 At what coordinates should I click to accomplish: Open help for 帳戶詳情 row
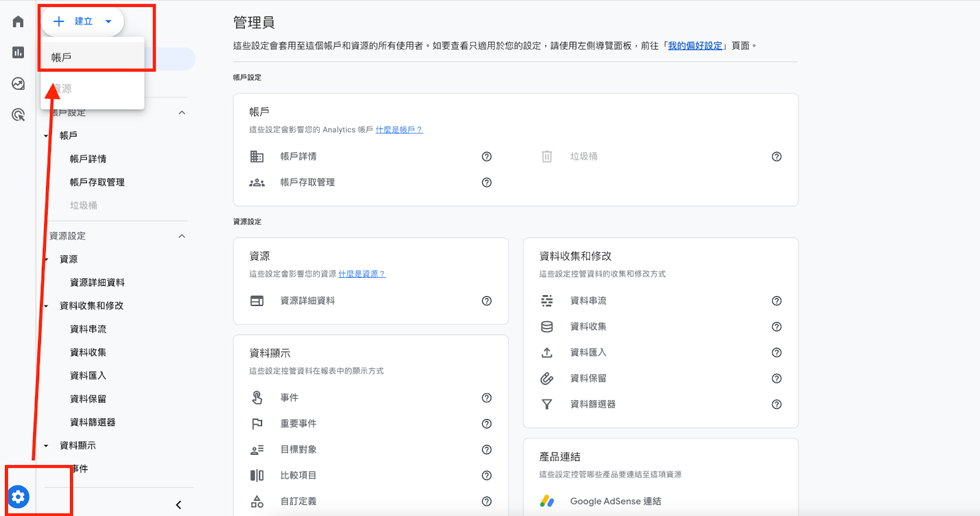pos(487,157)
